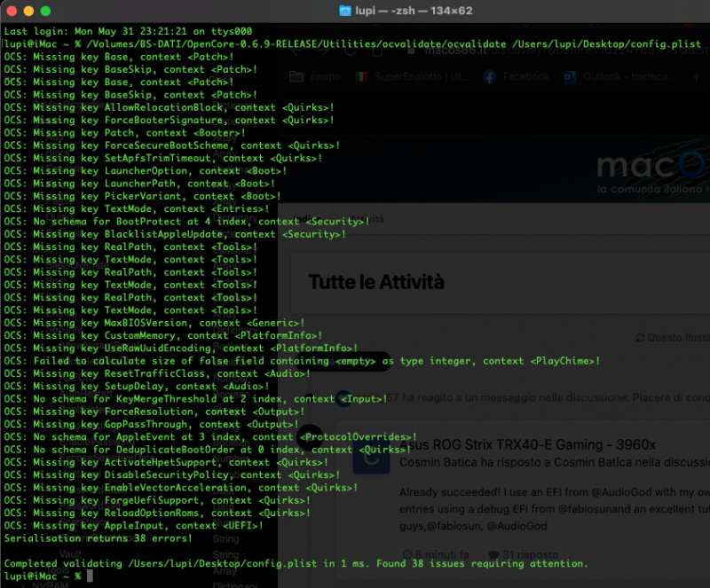
Task: Click 'Missing key ForgeUefiSupport' line
Action: (157, 500)
